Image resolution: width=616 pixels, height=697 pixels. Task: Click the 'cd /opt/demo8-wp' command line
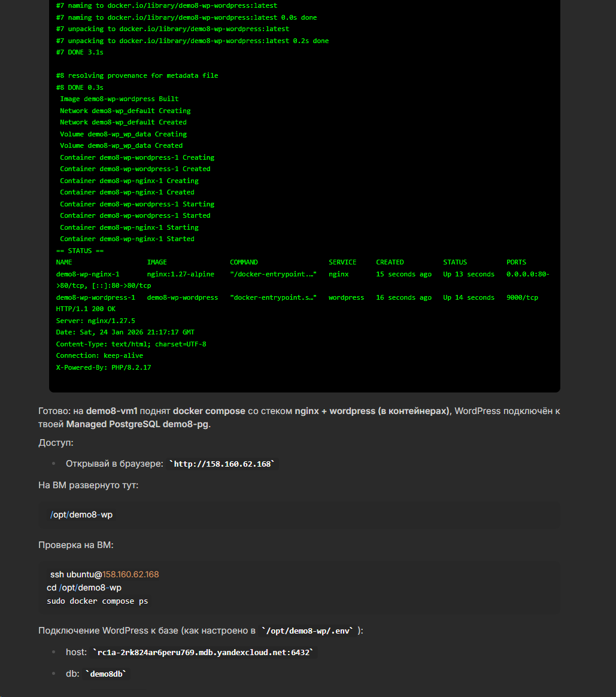click(x=84, y=588)
